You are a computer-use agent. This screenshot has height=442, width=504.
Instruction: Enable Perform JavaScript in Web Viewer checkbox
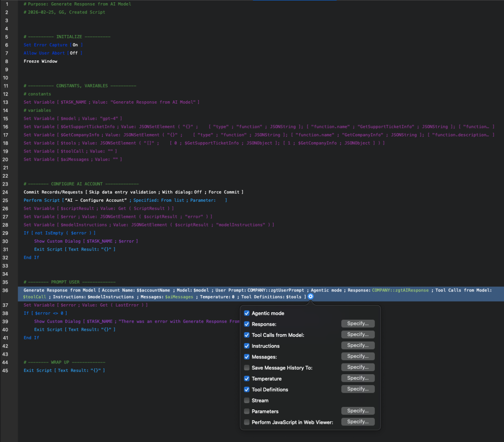point(247,422)
